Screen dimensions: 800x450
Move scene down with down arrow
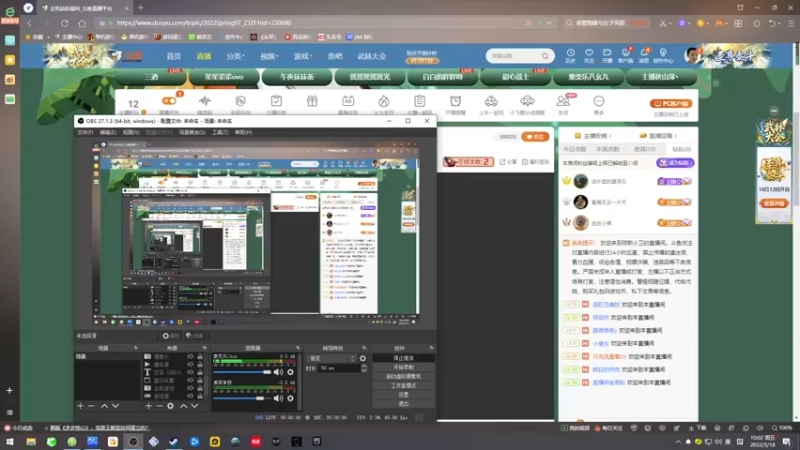115,406
